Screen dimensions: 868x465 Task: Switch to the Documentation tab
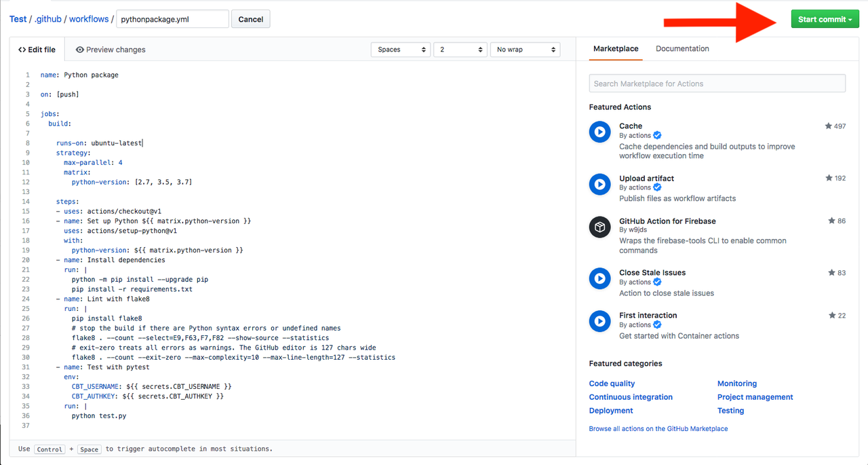(x=682, y=49)
